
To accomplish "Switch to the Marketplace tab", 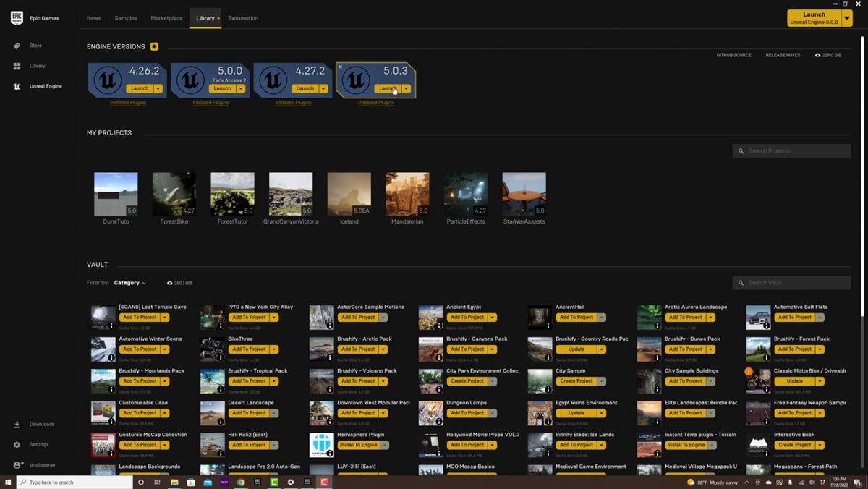I will (x=166, y=18).
